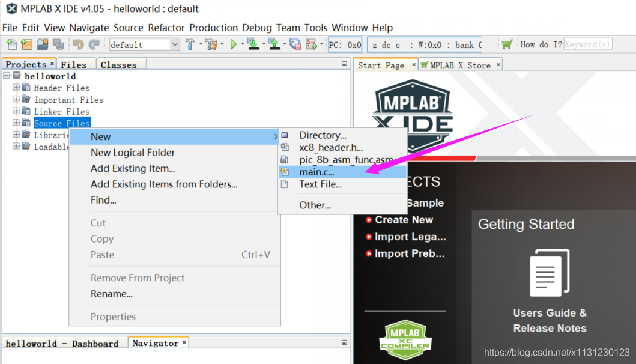Viewport: 636px width, 364px height.
Task: Expand the Header Files node
Action: 16,87
